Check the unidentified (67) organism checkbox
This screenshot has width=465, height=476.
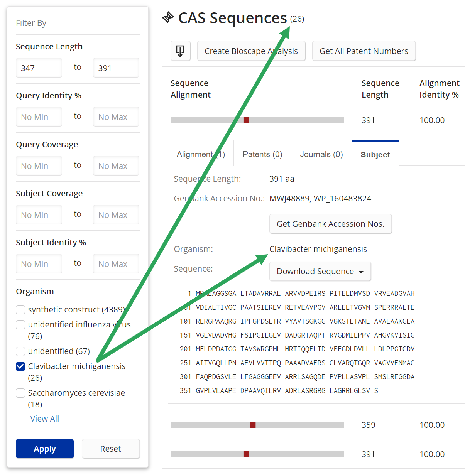tap(20, 351)
